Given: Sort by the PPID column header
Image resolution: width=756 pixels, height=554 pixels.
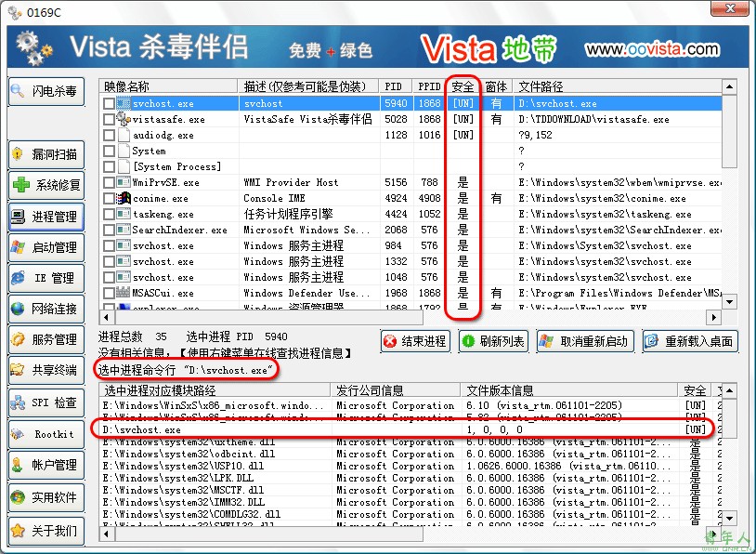Looking at the screenshot, I should 429,86.
